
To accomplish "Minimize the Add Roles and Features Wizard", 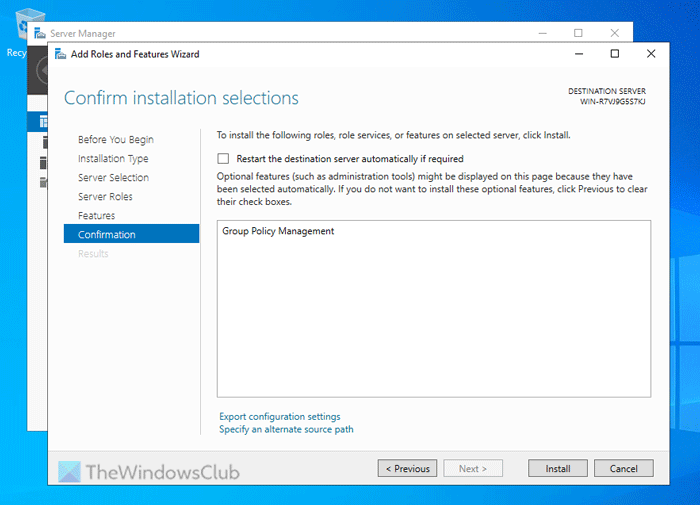I will coord(579,54).
